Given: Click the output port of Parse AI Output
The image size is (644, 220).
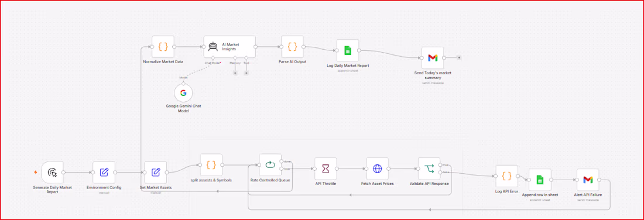Looking at the screenshot, I should (303, 47).
